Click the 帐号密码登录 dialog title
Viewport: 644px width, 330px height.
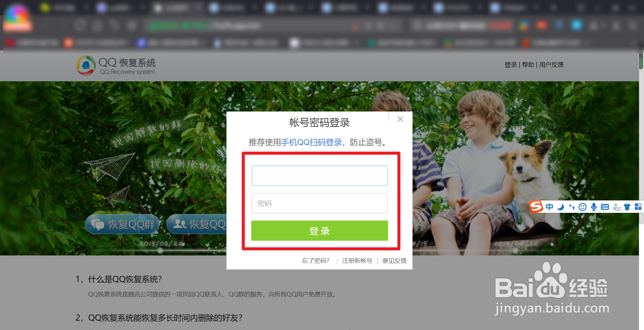pos(320,123)
